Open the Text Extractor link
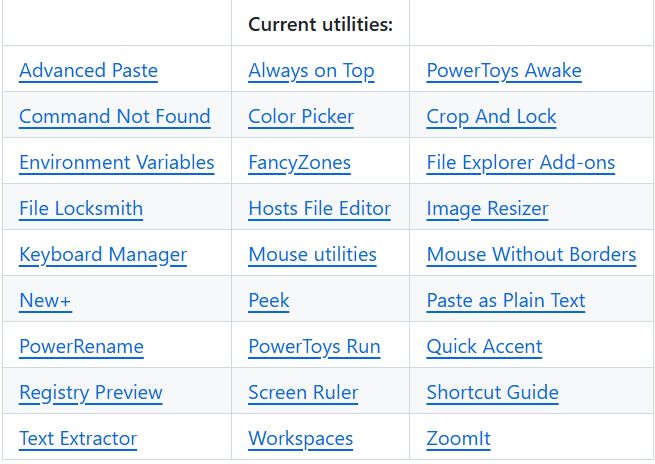655x464 pixels. [x=78, y=439]
